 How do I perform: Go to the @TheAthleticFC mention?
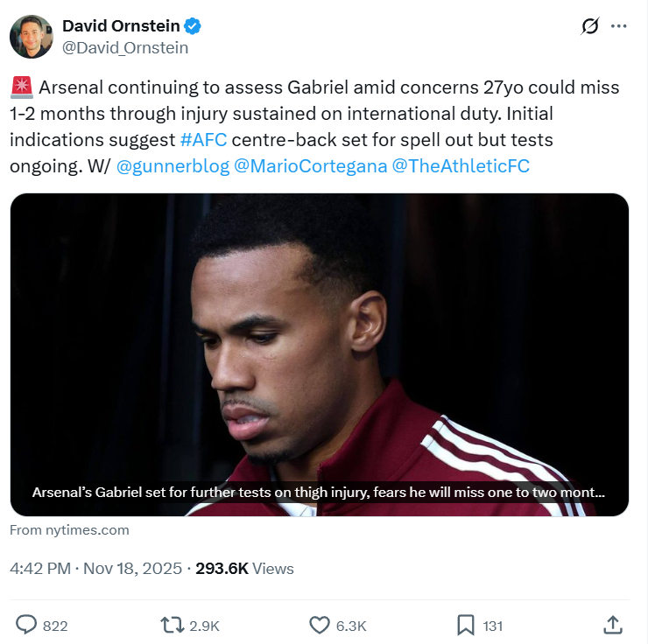[x=461, y=165]
